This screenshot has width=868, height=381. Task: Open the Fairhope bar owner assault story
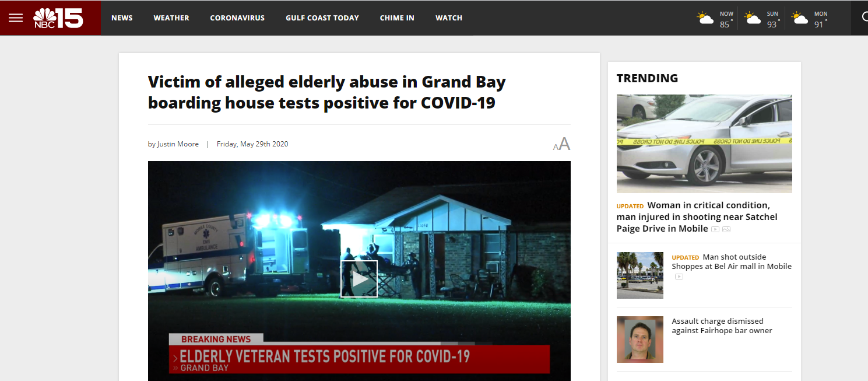coord(722,326)
